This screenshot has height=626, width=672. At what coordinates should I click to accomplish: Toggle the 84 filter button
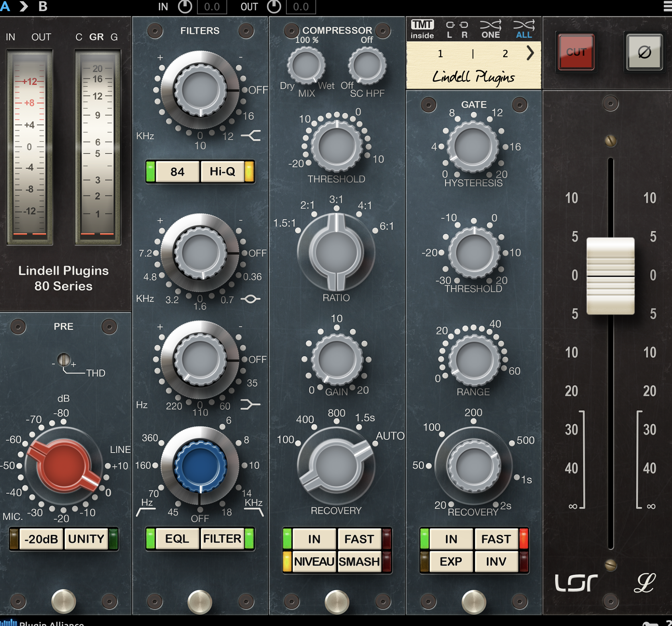tap(178, 172)
